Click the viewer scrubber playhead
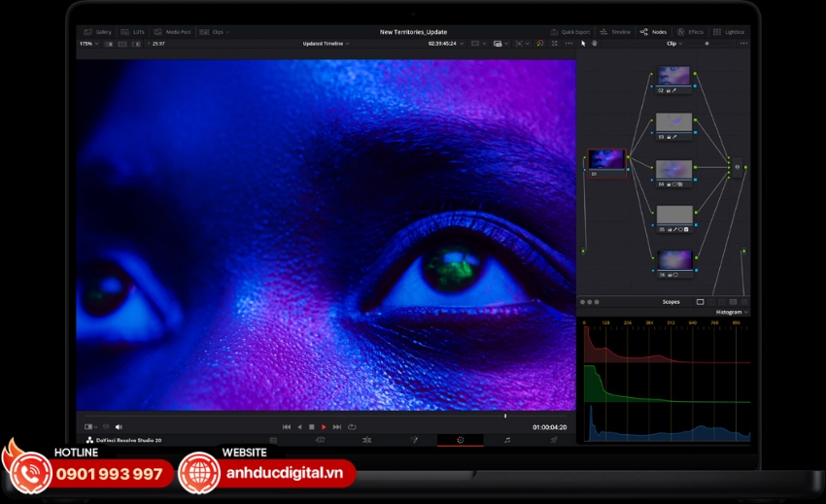Image resolution: width=826 pixels, height=504 pixels. pos(504,416)
